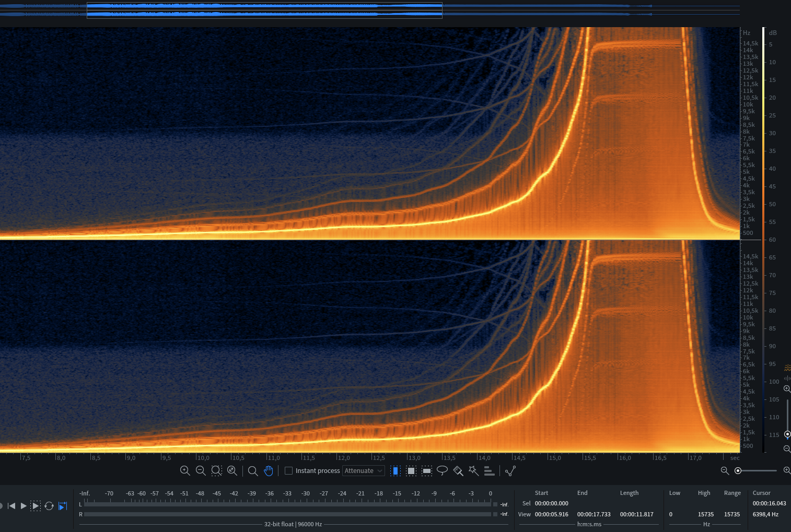Click the Low frequency value 0
Viewport: 791px width, 532px height.
671,514
